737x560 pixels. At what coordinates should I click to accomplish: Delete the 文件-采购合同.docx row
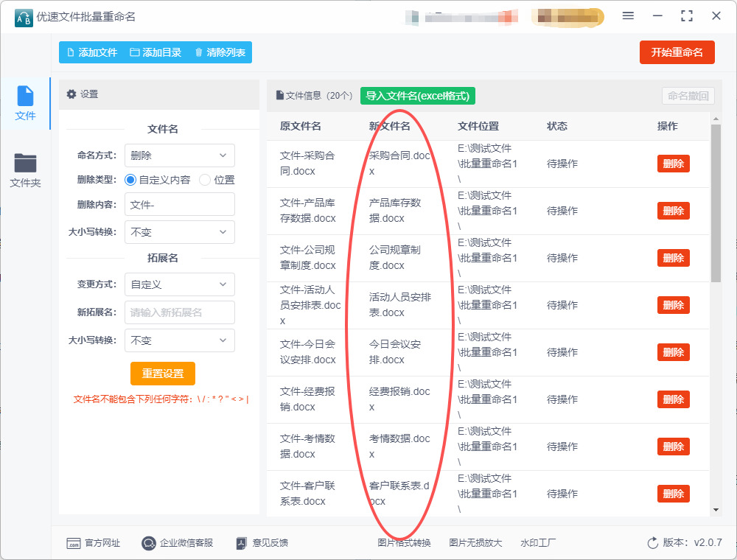point(673,164)
